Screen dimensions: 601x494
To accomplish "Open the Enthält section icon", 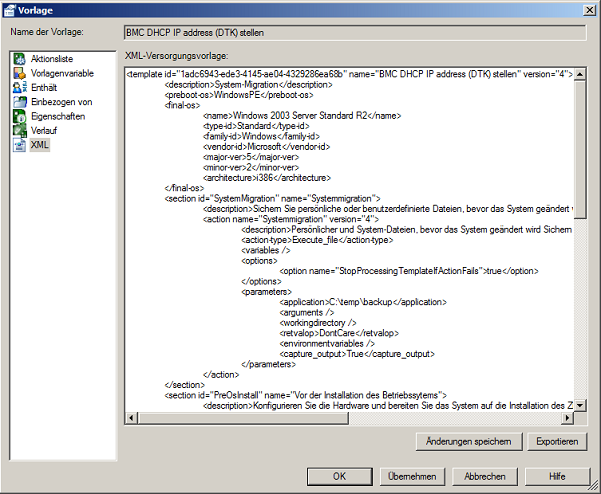I will tap(19, 88).
